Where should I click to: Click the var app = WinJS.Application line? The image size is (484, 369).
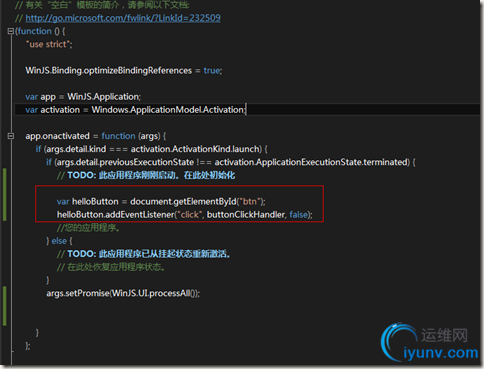click(x=83, y=97)
